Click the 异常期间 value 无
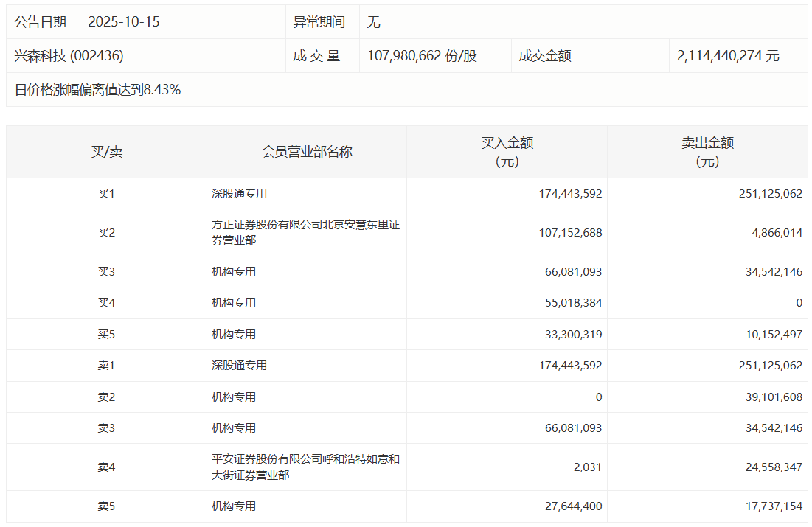Screen dimensions: 812x527 tap(373, 22)
